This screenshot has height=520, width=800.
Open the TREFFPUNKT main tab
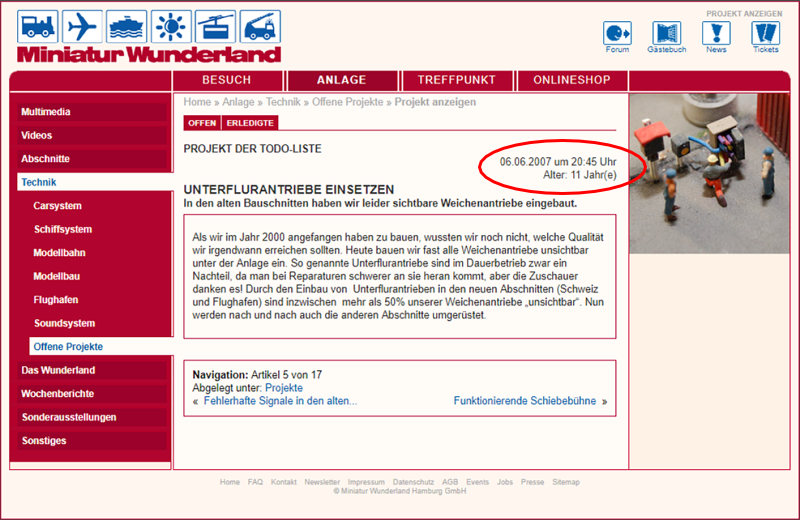[x=457, y=80]
